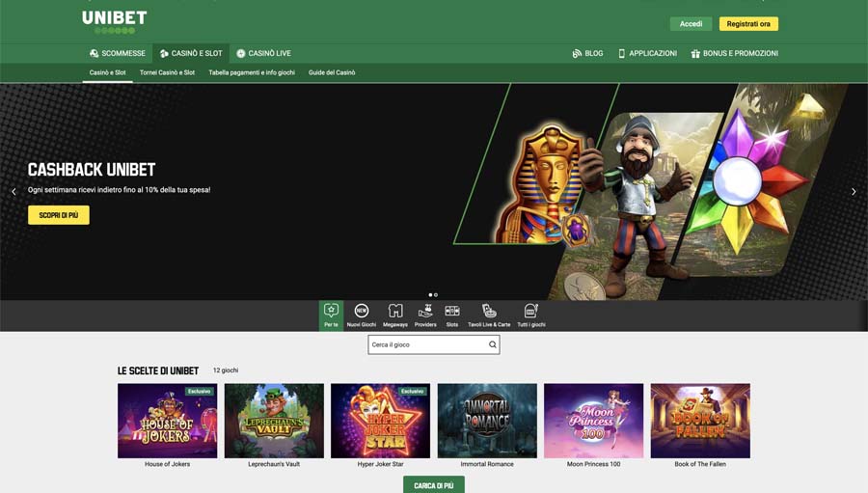Show the next banner slide
The height and width of the screenshot is (493, 868).
854,192
